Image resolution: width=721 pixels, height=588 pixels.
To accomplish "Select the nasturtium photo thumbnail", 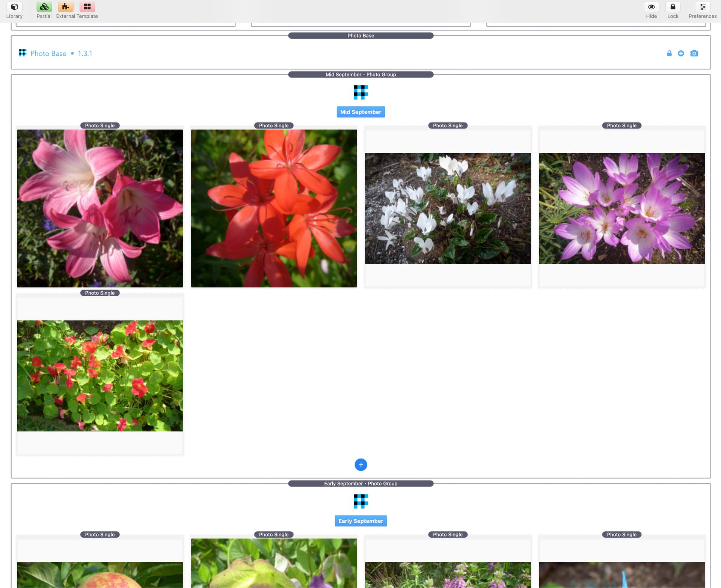I will click(x=100, y=375).
